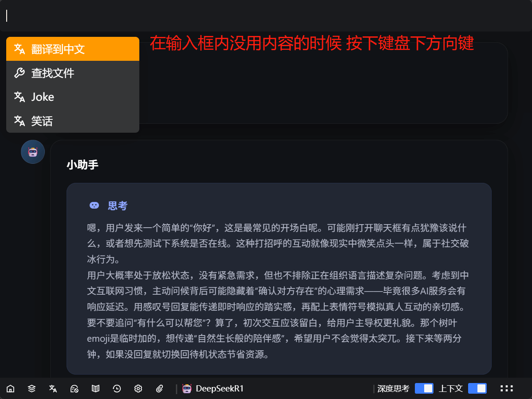Click the 小助手 assistant name label
The height and width of the screenshot is (399, 532).
click(83, 165)
